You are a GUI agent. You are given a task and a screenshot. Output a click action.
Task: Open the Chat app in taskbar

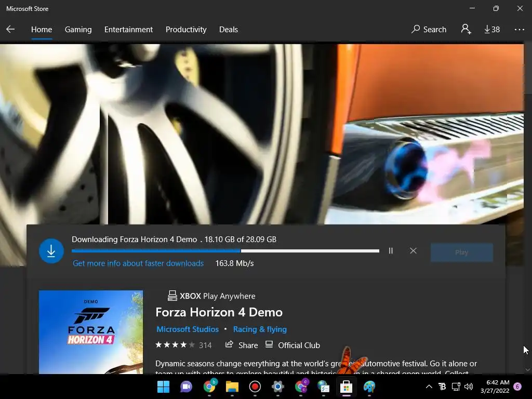click(186, 387)
